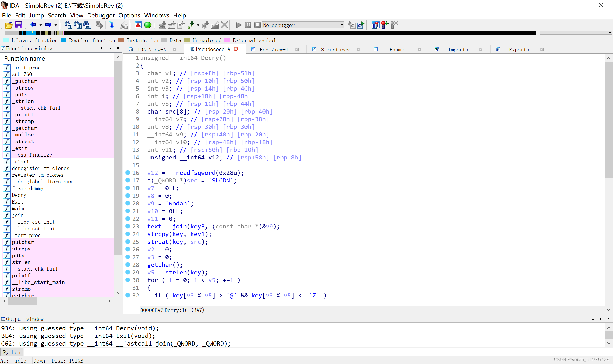Click the delete breakpoint icon
The image size is (613, 364).
(x=394, y=25)
